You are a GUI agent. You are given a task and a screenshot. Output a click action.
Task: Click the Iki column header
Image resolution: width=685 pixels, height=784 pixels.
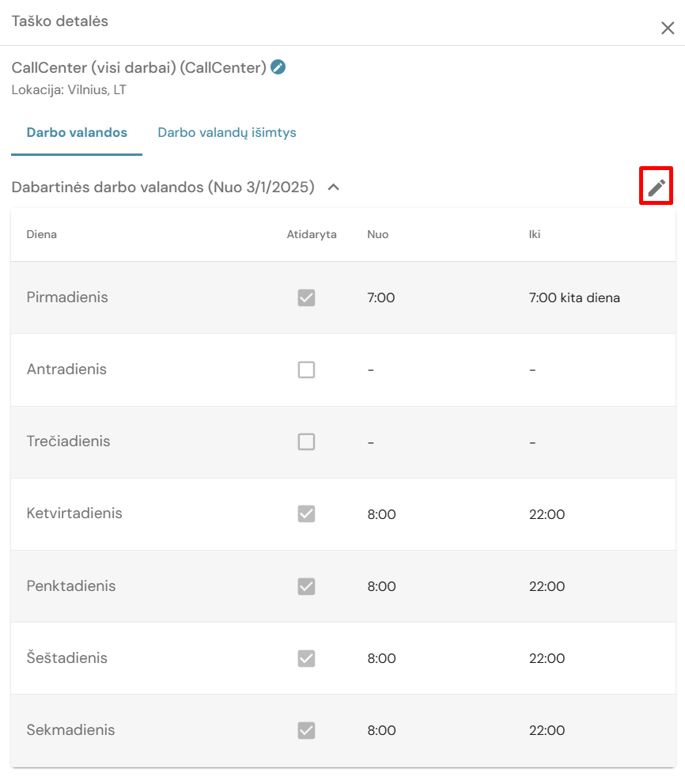(535, 234)
